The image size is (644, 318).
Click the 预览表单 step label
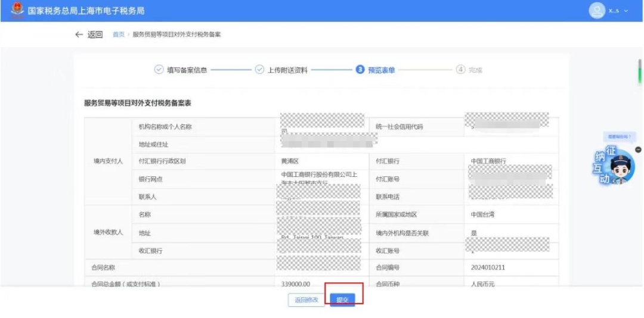[x=382, y=70]
